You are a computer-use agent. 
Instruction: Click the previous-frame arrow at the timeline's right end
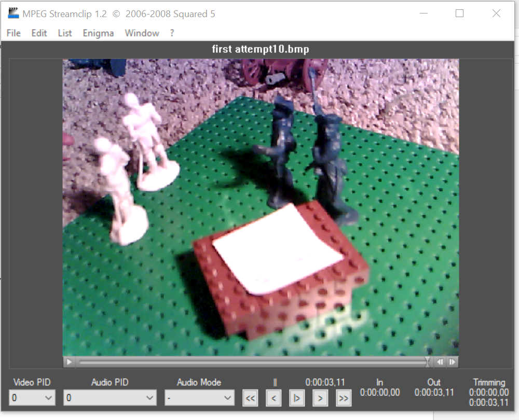440,362
